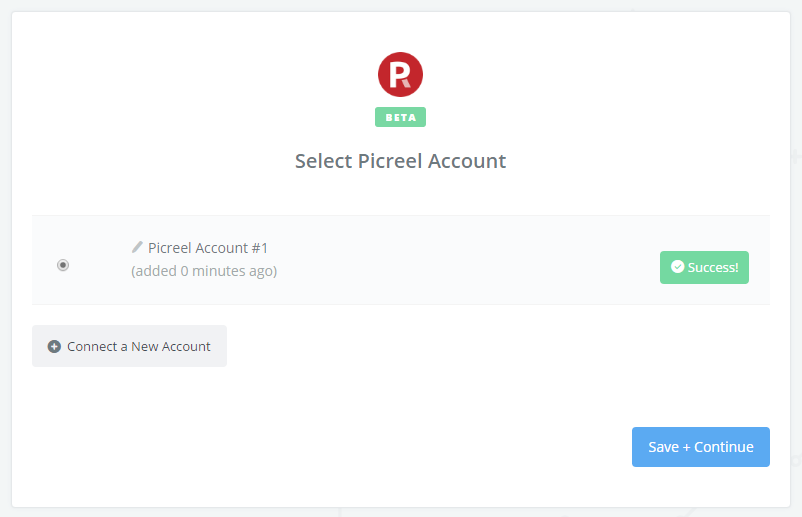
Task: Click the 'added 0 minutes ago' text
Action: coord(204,271)
